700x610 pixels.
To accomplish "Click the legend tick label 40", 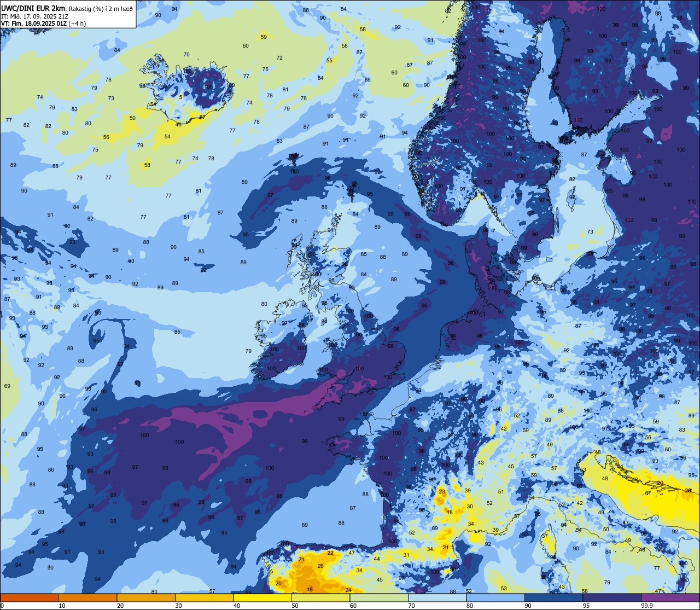I will click(x=237, y=606).
